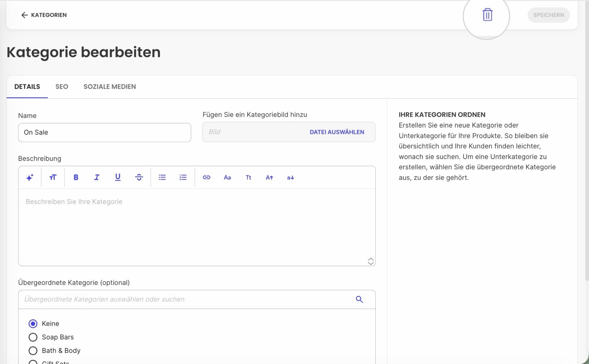
Task: Insert a bulleted list
Action: point(162,177)
